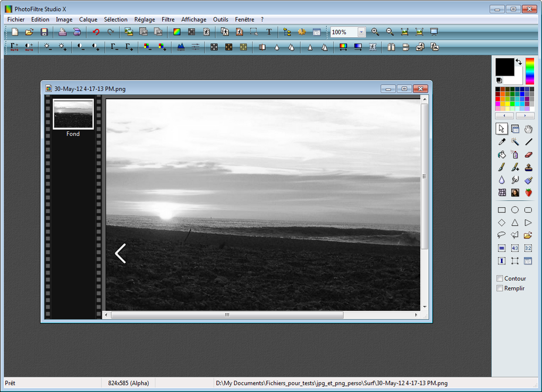Zoom out with magnifier minus icon
The image size is (542, 392).
390,32
